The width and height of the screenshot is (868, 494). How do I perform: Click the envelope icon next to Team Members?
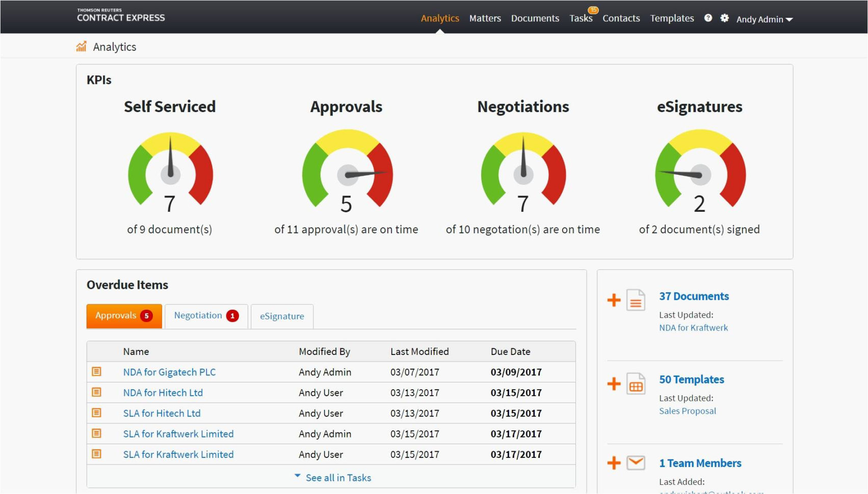pyautogui.click(x=636, y=463)
